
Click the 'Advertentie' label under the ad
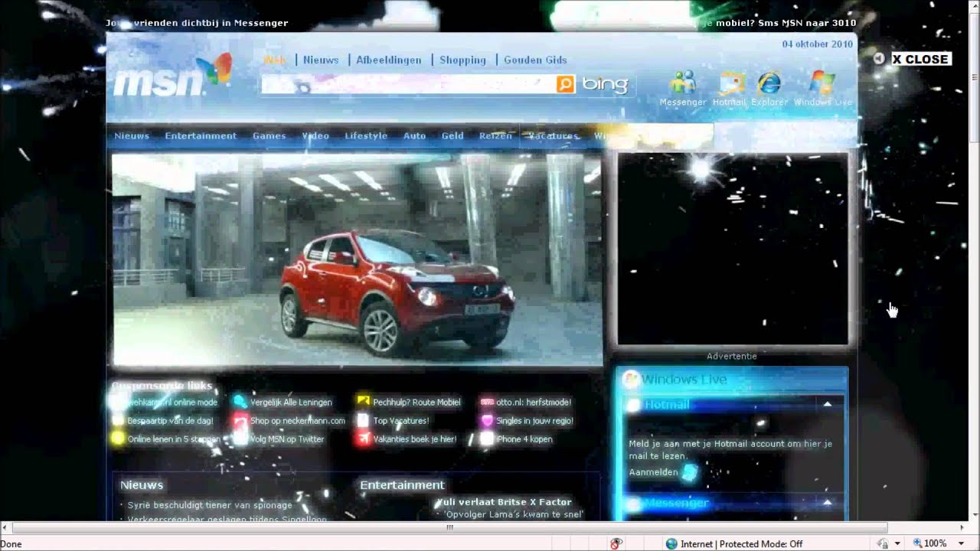[732, 356]
